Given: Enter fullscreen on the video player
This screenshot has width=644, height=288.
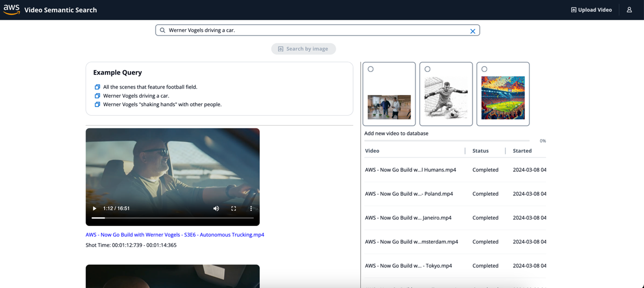Looking at the screenshot, I should pyautogui.click(x=233, y=208).
